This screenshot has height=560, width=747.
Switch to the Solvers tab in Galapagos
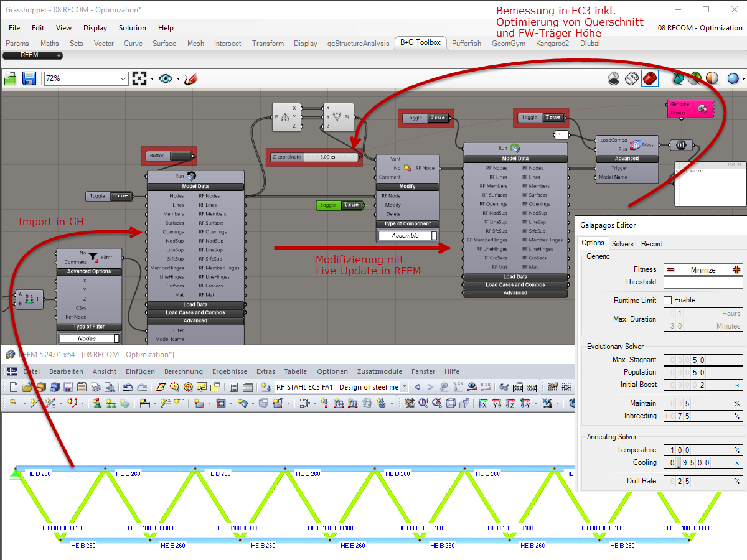point(622,243)
